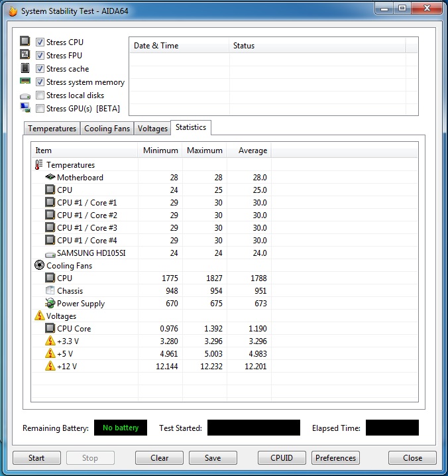Switch to the Temperatures tab
The height and width of the screenshot is (476, 448).
[52, 129]
